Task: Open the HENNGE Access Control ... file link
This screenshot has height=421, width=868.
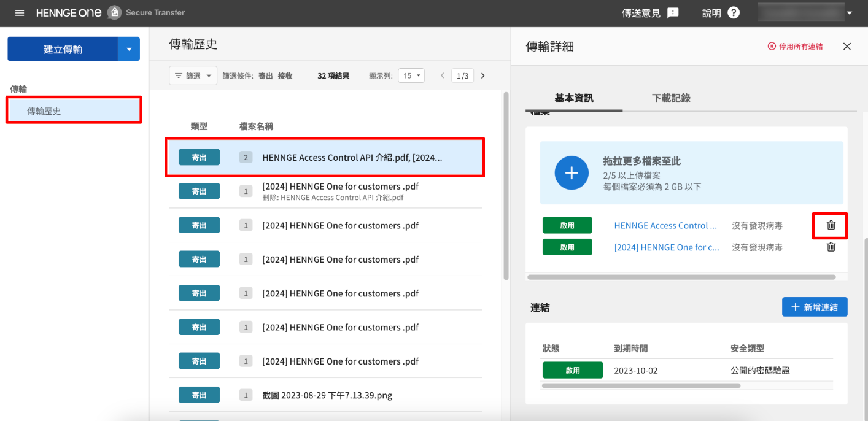Action: (x=665, y=225)
